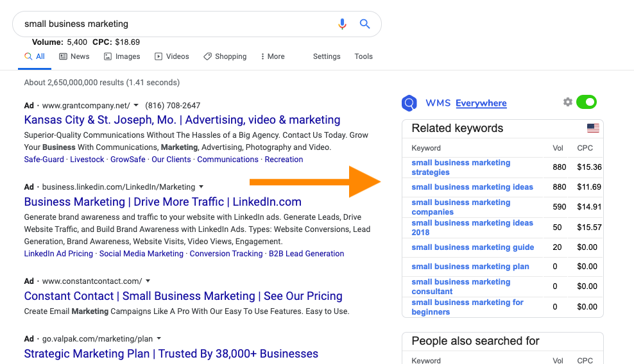Open the LinkedIn Ad Pricing sitelink
Viewport: 634px width, 364px height.
click(x=58, y=254)
